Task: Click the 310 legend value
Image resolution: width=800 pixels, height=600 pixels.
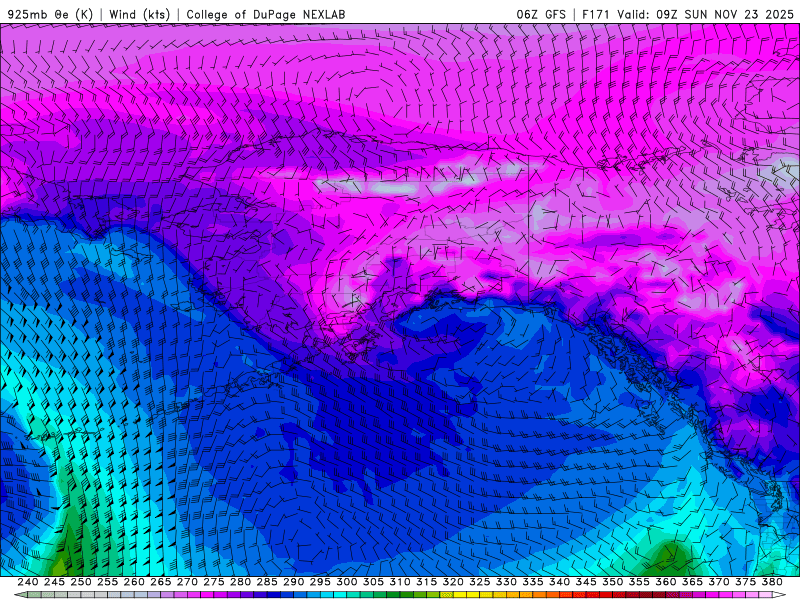Action: tap(399, 582)
